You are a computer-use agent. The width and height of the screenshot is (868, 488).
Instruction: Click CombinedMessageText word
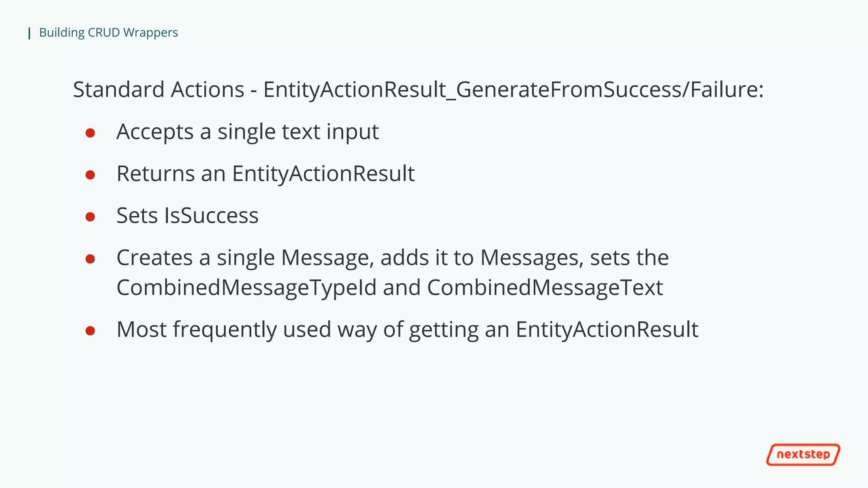545,288
